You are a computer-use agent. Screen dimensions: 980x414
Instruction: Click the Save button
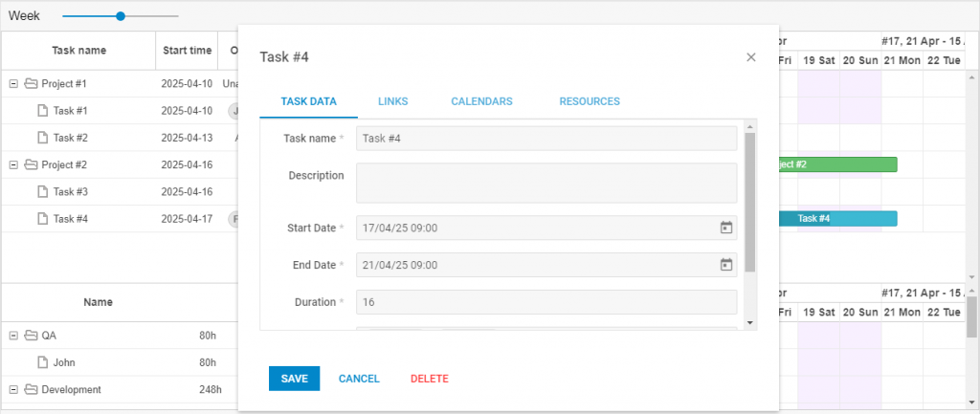[295, 379]
